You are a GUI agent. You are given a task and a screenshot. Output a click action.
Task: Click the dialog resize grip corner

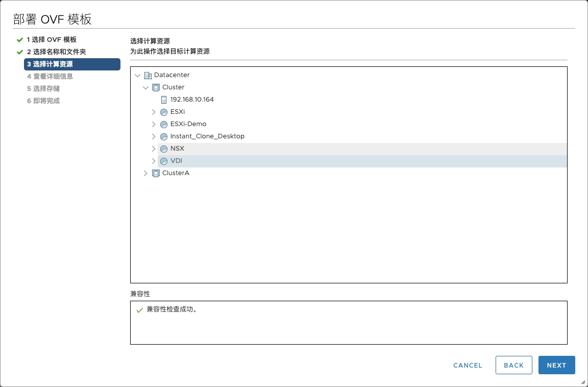click(583, 382)
